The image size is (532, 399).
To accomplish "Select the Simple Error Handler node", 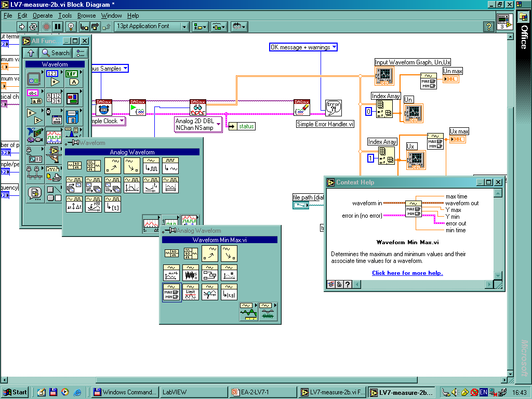I will (x=334, y=108).
